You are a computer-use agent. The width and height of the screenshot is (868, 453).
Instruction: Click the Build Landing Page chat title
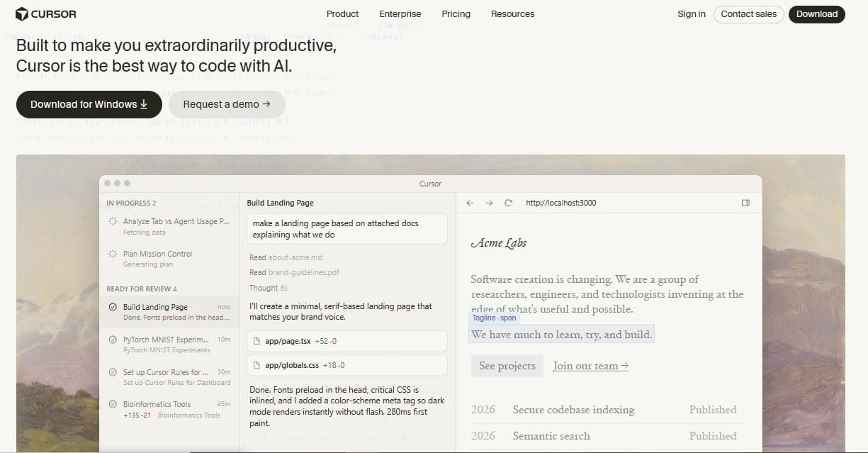tap(280, 203)
